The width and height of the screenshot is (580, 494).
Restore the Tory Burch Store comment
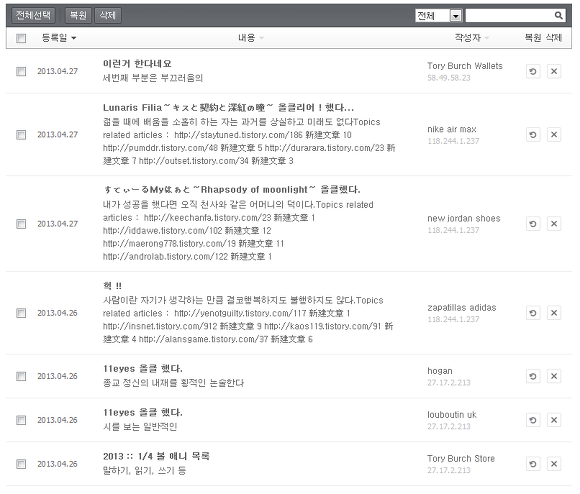533,464
